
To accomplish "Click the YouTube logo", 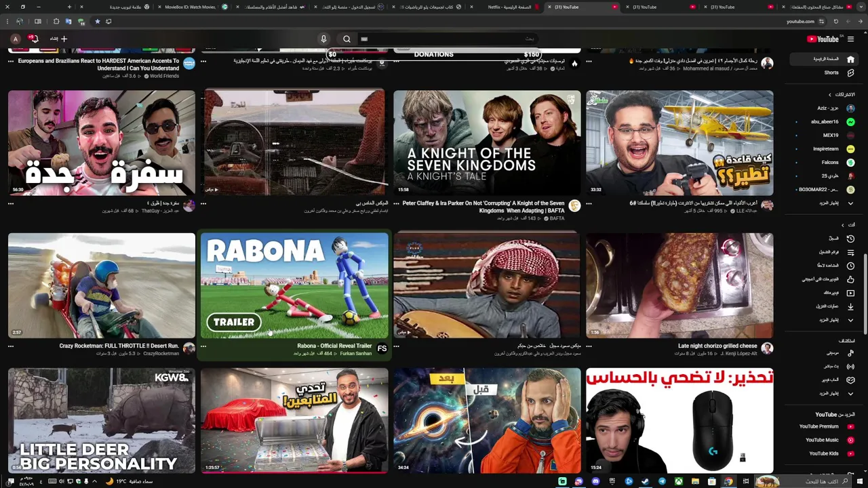I will 823,39.
